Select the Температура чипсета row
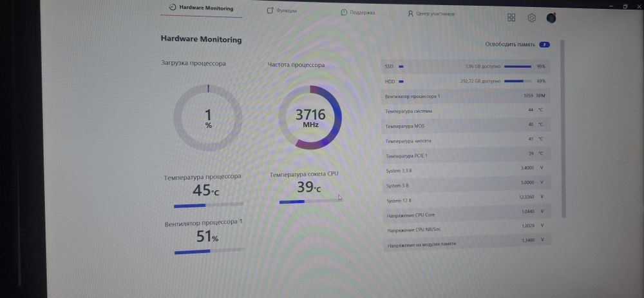 [466, 141]
